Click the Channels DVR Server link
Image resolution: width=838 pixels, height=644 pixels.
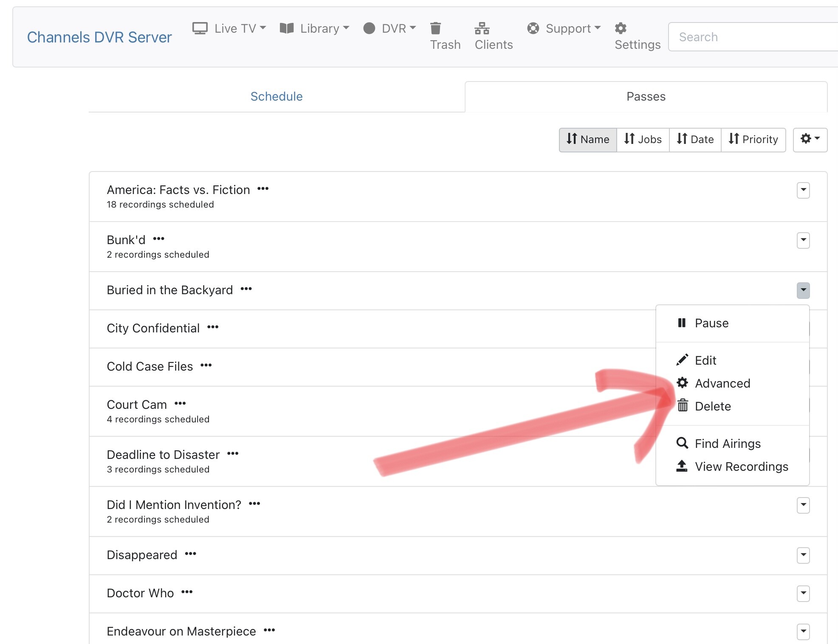pyautogui.click(x=99, y=37)
